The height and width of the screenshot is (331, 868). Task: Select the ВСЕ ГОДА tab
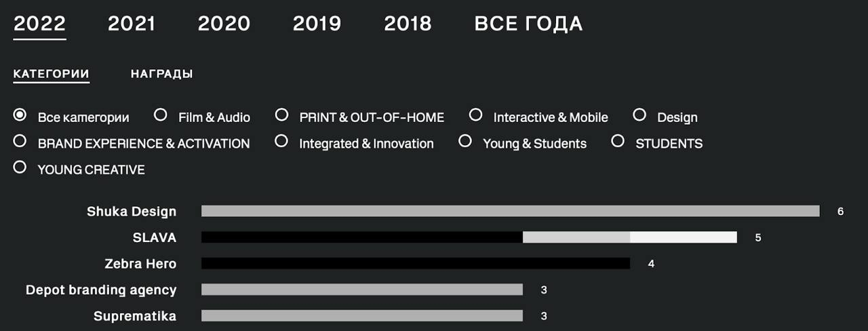[528, 24]
